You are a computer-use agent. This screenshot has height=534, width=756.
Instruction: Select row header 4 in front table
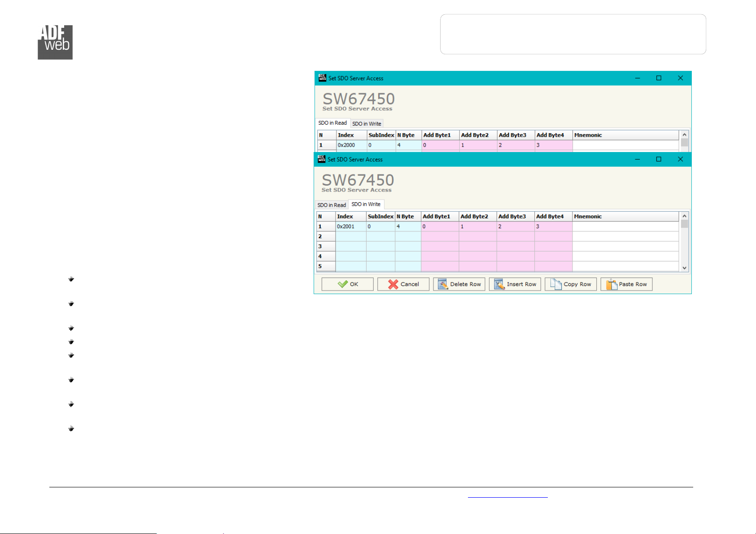(x=326, y=256)
